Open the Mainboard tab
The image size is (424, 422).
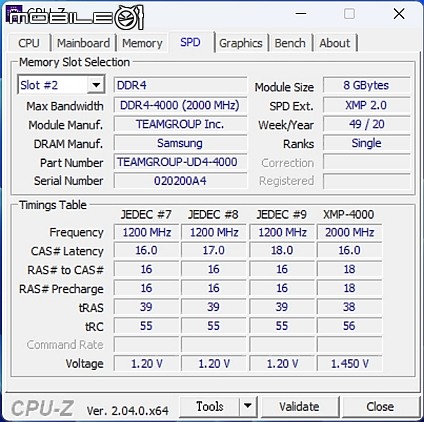click(x=83, y=43)
